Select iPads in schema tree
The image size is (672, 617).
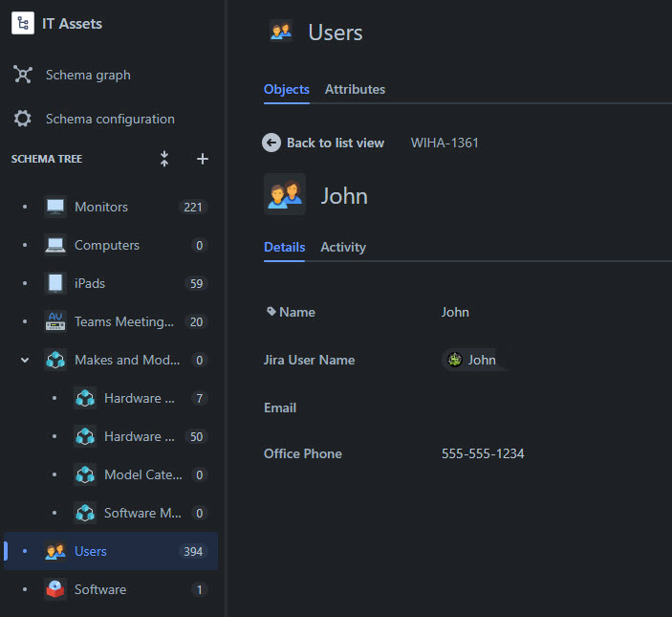click(90, 283)
